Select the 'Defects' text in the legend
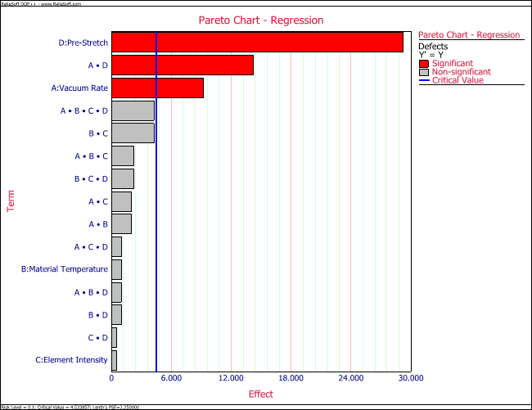Screen dimensions: 532x410 pyautogui.click(x=433, y=47)
